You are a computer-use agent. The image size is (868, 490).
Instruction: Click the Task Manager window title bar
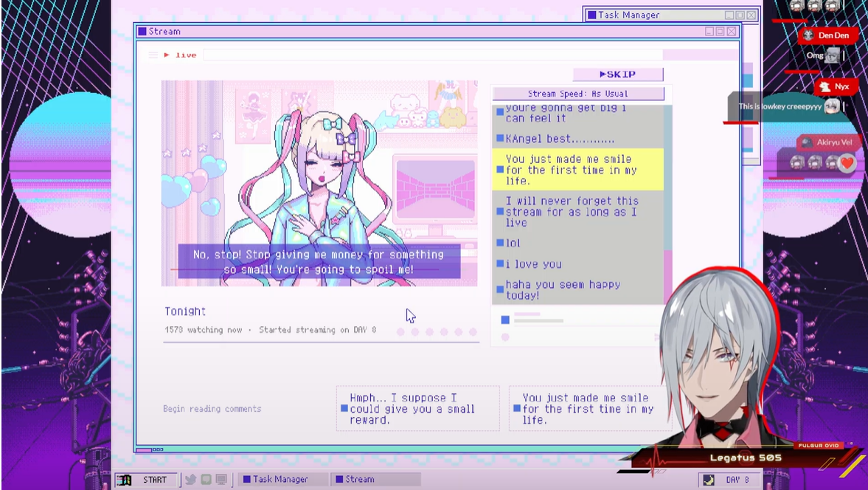(x=672, y=15)
